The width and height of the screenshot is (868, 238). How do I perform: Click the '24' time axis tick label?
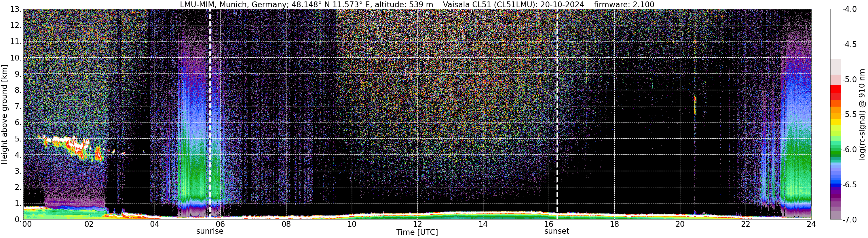tap(811, 224)
